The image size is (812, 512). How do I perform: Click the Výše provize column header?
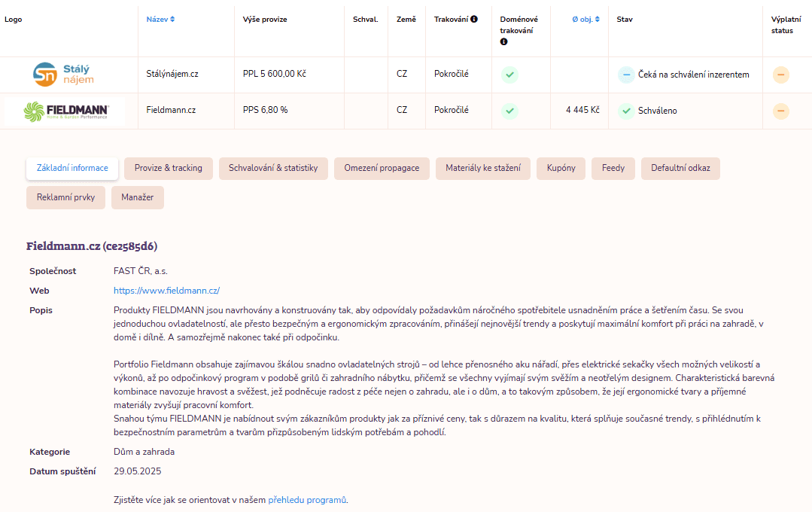tap(265, 19)
